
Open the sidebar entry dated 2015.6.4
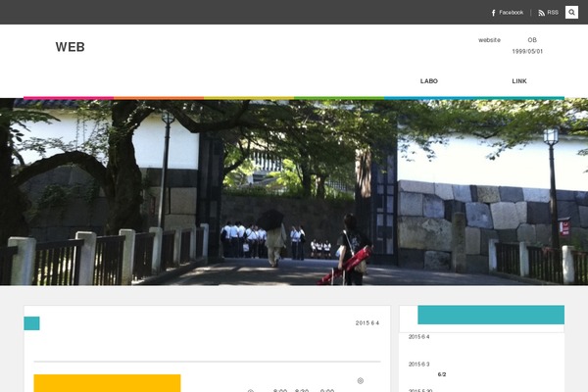(x=418, y=337)
